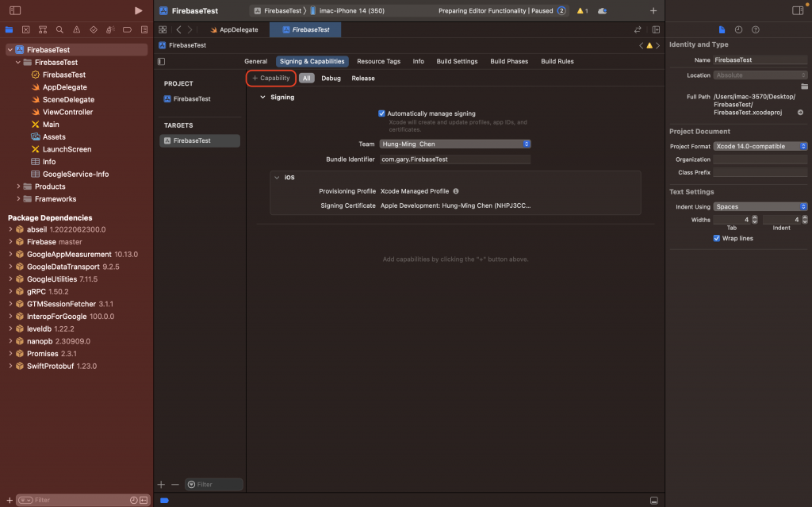Click the add editor on right button
This screenshot has height=507, width=812.
(x=656, y=29)
